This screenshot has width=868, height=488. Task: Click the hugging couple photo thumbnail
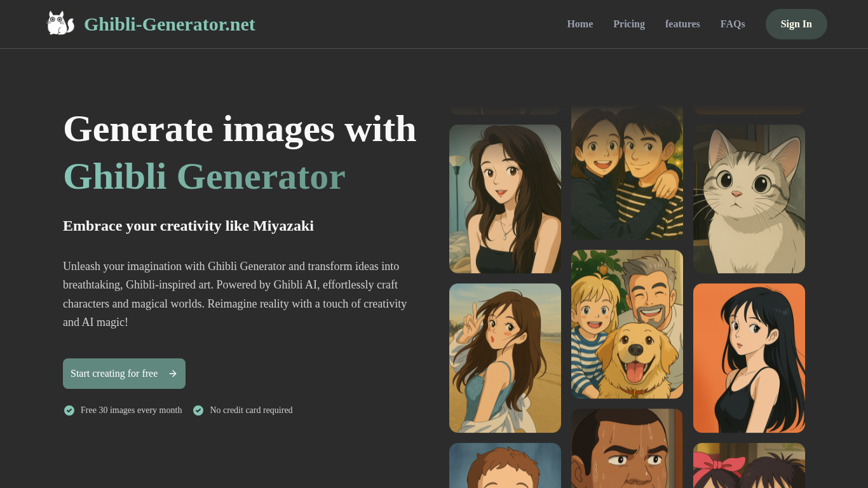click(x=627, y=173)
